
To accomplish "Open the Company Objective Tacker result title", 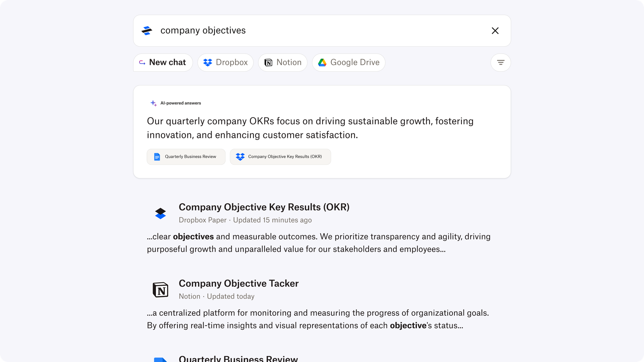I will pos(238,283).
